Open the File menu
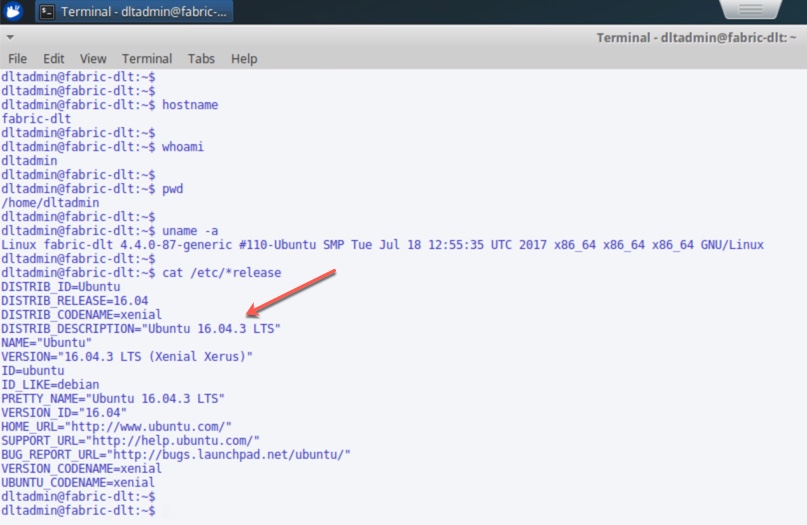 (17, 59)
